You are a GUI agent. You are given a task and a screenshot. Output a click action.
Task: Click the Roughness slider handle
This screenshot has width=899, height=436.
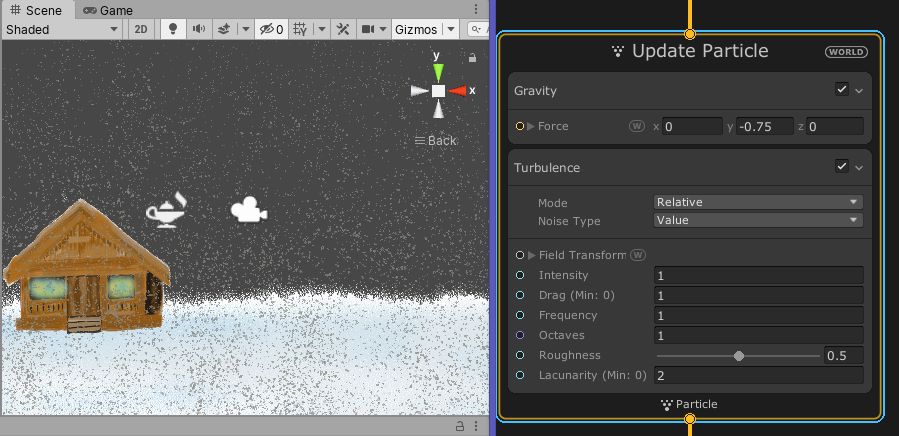[739, 355]
